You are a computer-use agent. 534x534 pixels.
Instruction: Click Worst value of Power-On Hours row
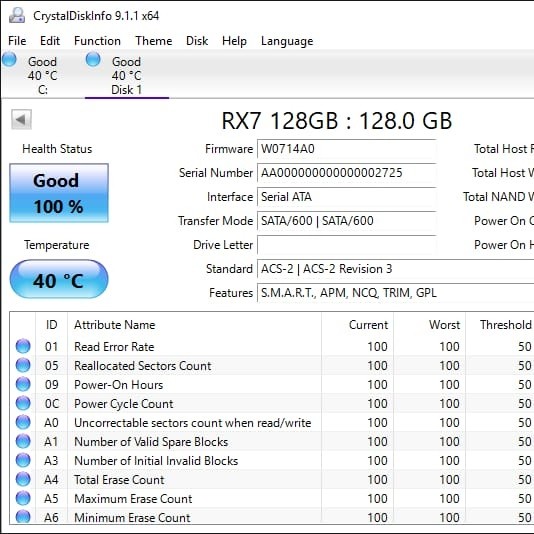coord(449,385)
